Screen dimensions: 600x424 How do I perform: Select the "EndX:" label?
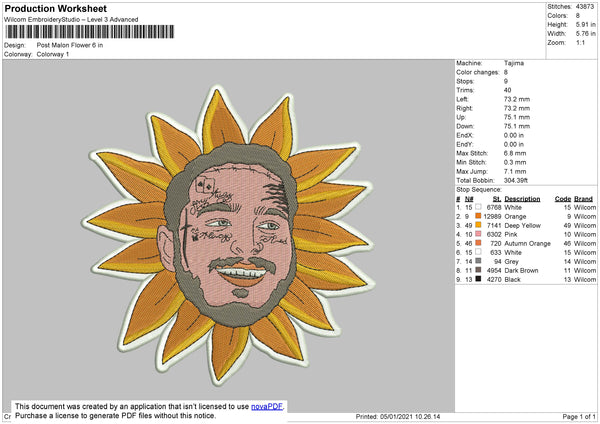pos(465,135)
